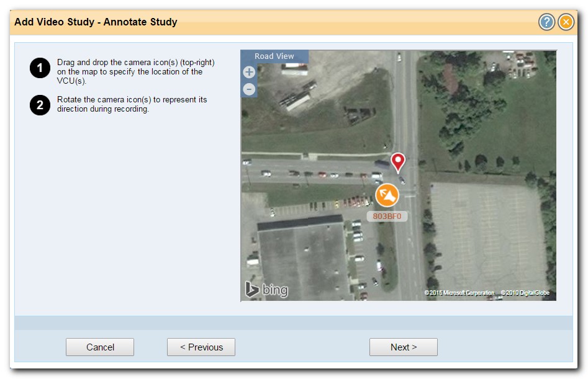This screenshot has width=588, height=379.
Task: Click the 803BF0 camera label
Action: coord(387,215)
